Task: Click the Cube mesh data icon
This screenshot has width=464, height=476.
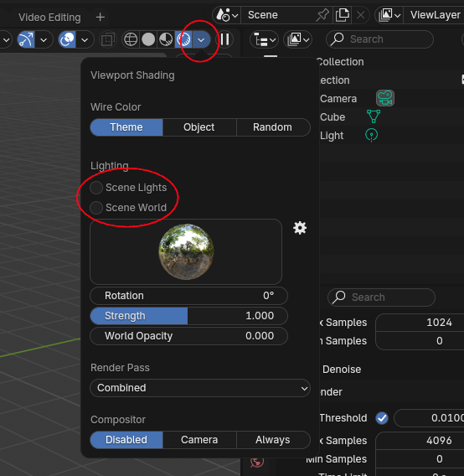Action: click(374, 116)
